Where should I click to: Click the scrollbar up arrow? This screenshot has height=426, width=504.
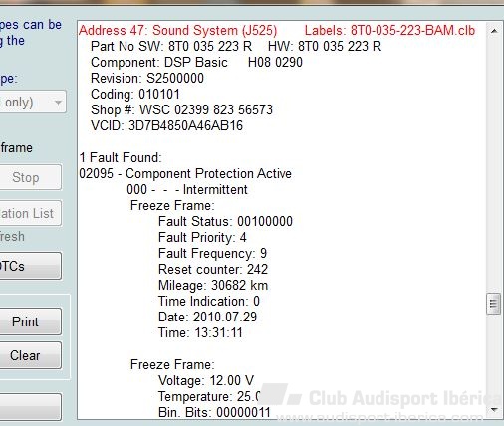pos(494,31)
